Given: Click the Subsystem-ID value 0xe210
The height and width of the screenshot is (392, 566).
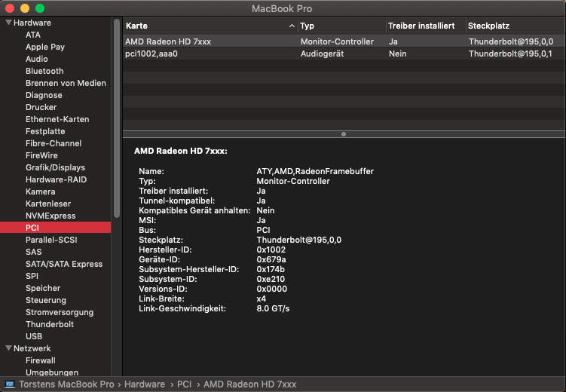Looking at the screenshot, I should [271, 279].
